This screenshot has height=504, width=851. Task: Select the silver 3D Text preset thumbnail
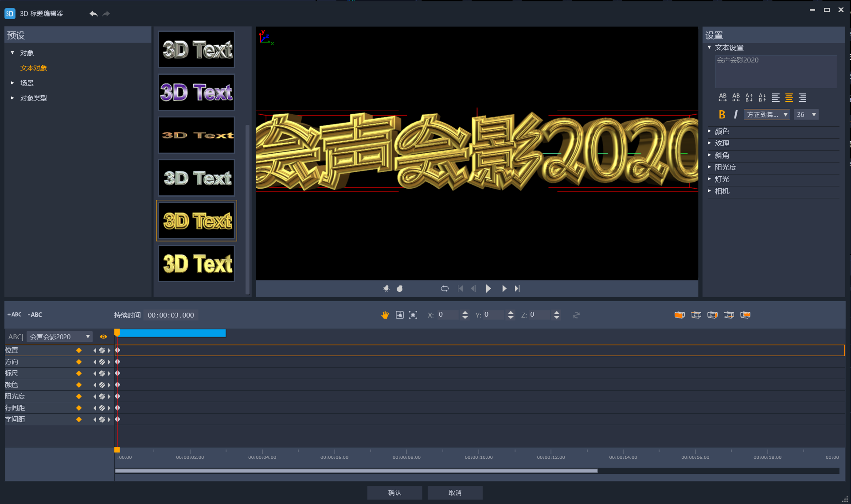196,49
